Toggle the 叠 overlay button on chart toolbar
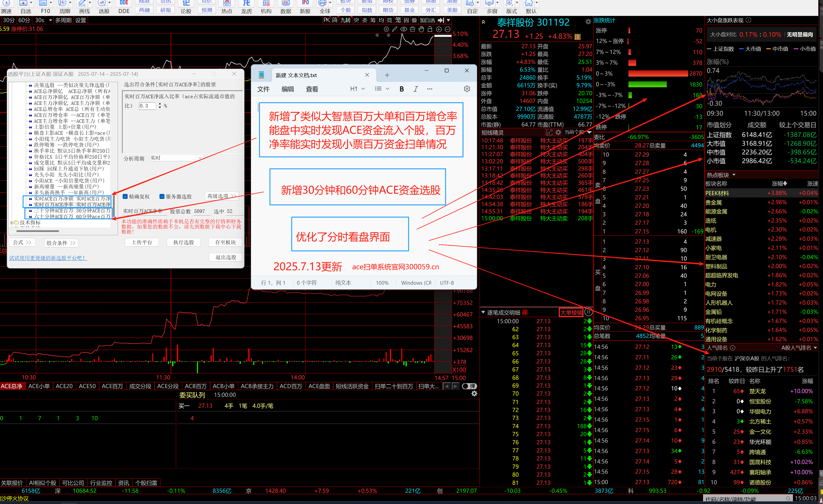The width and height of the screenshot is (823, 504). (x=414, y=20)
